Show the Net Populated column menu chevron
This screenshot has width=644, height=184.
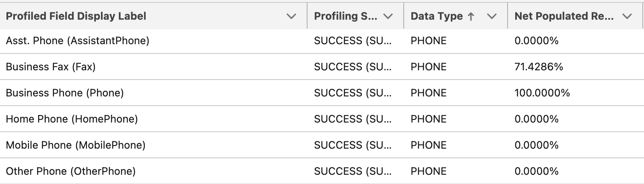pos(627,16)
